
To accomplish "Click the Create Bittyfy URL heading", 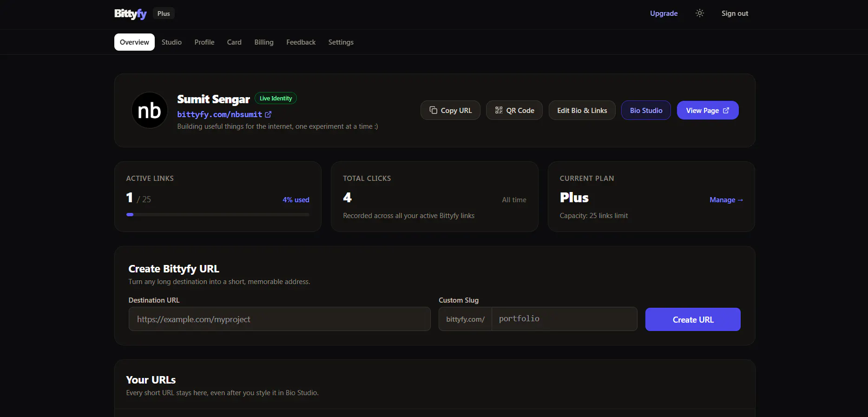I will (174, 269).
